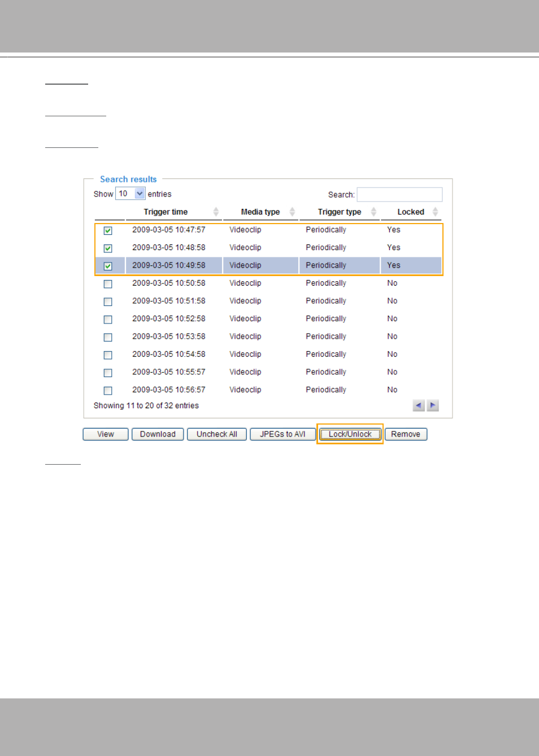Check the 10:50:58 entry checkbox
This screenshot has height=756, width=539.
click(x=108, y=284)
